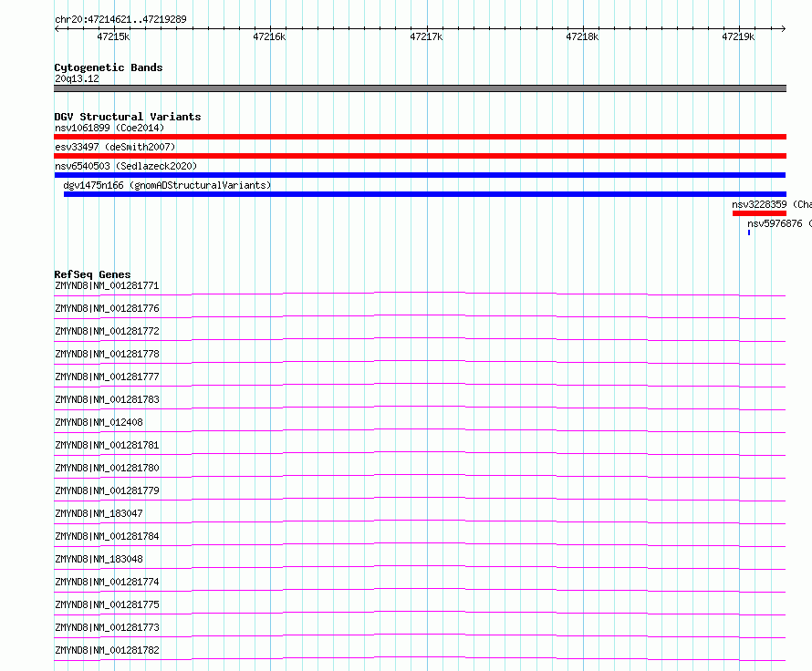Open dgv1475n166 (gnomADStructuralVariants) label
This screenshot has width=812, height=671.
point(167,185)
